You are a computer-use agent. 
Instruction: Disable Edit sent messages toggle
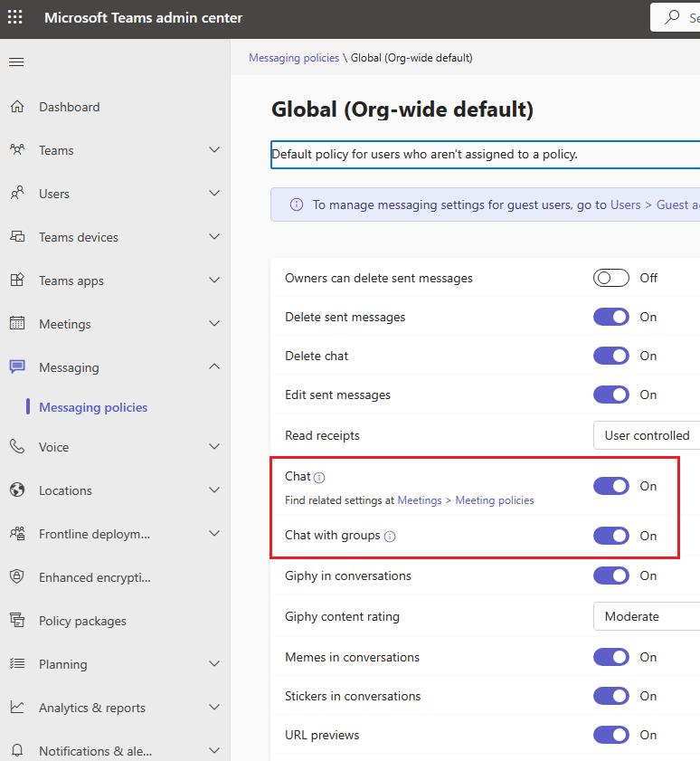(611, 395)
